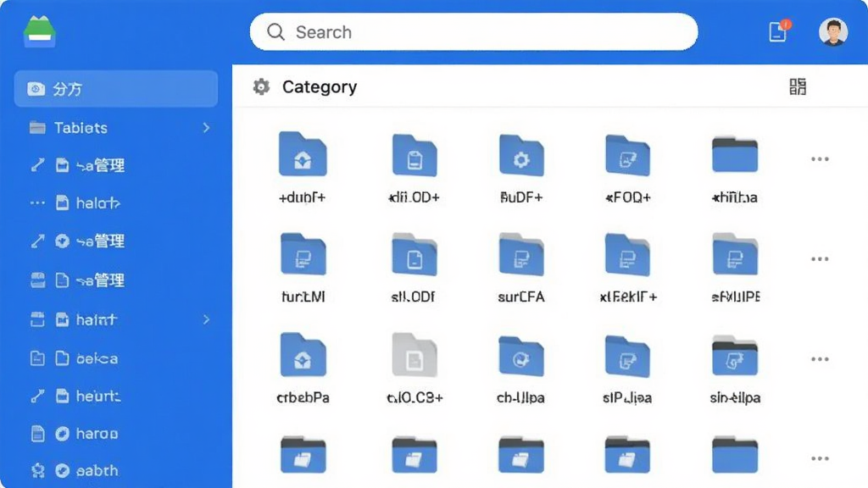This screenshot has height=488, width=868.
Task: Switch layout using the grid view icon
Action: [x=798, y=87]
